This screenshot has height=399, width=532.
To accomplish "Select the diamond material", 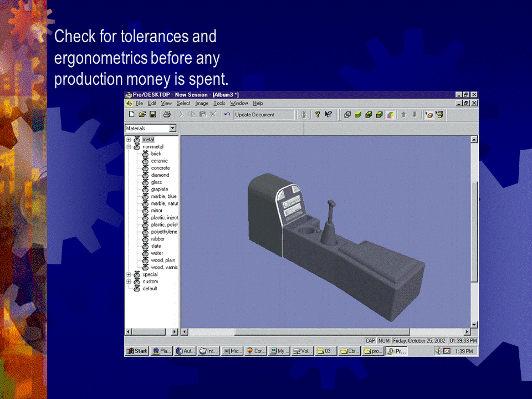I will pos(160,175).
